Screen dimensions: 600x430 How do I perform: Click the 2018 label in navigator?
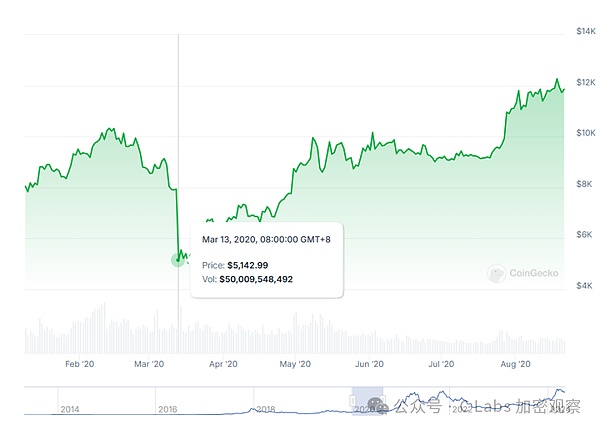266,409
